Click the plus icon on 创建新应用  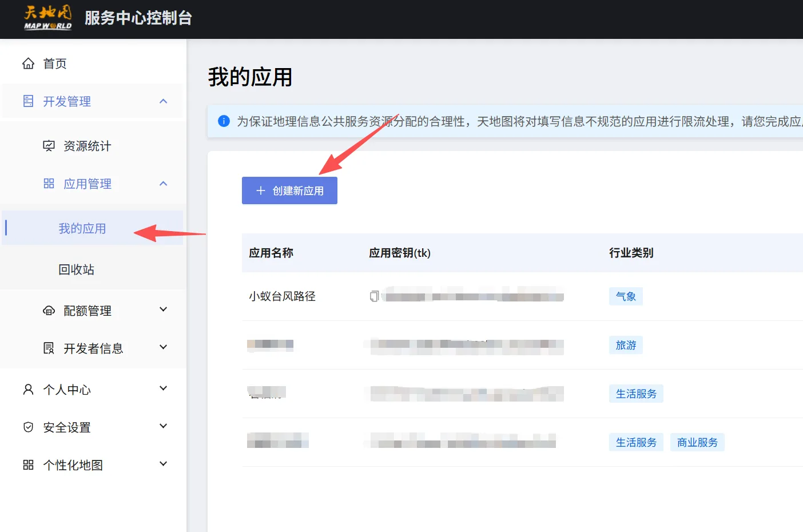point(261,190)
